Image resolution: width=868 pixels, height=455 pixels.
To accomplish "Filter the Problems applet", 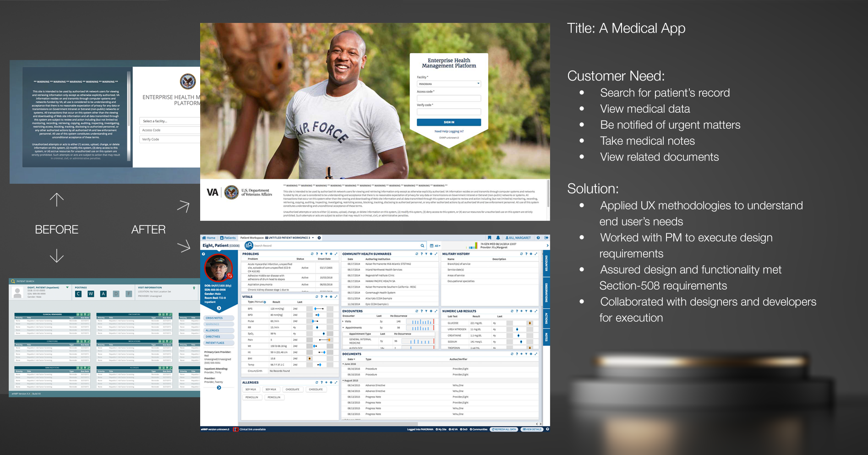I will (x=326, y=254).
